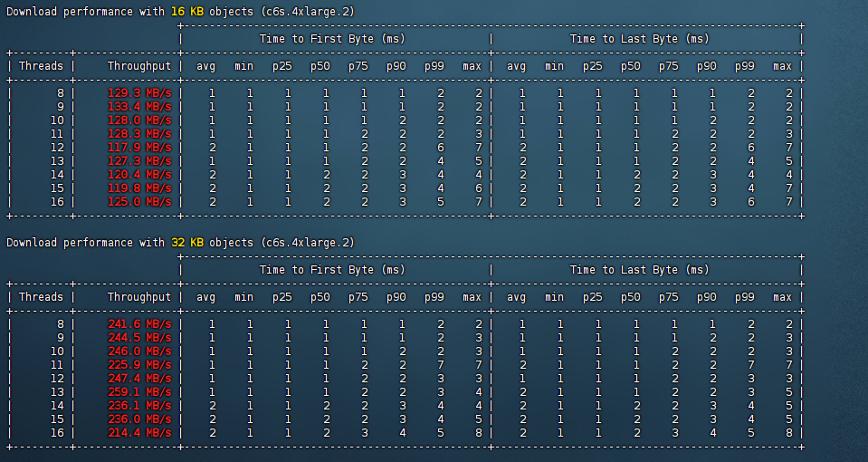Screen dimensions: 868x462
Task: Select the 128.0 MB/s throughput value
Action: [139, 120]
